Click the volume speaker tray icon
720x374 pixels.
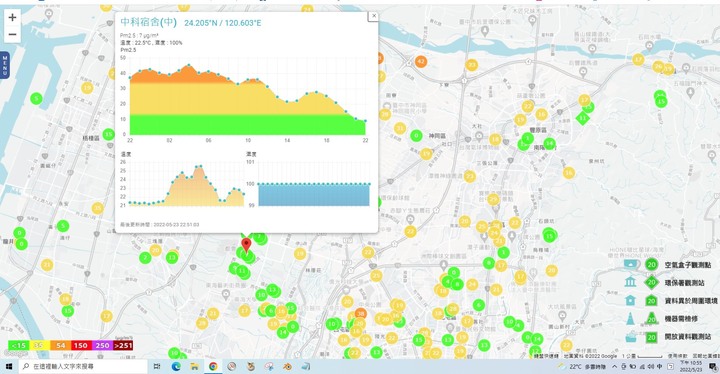651,367
